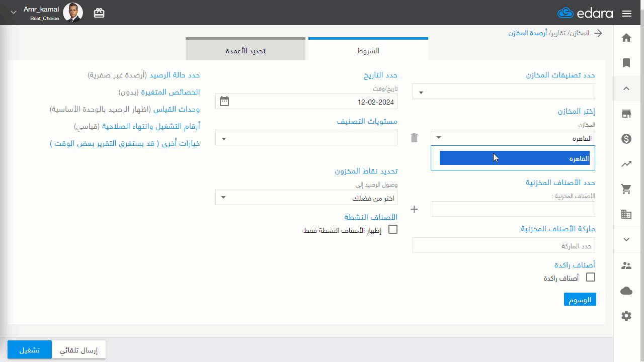Open the المخازن warehouse combo box
Image resolution: width=644 pixels, height=362 pixels.
click(513, 138)
